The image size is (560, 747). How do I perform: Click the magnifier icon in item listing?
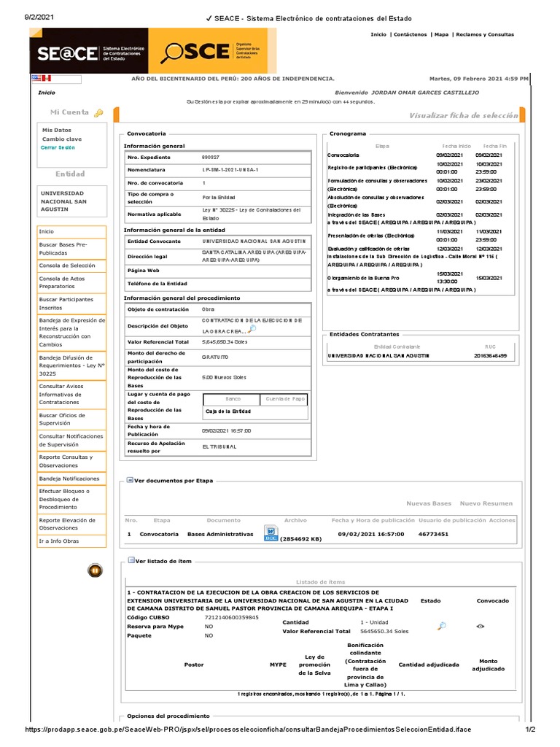pyautogui.click(x=442, y=626)
